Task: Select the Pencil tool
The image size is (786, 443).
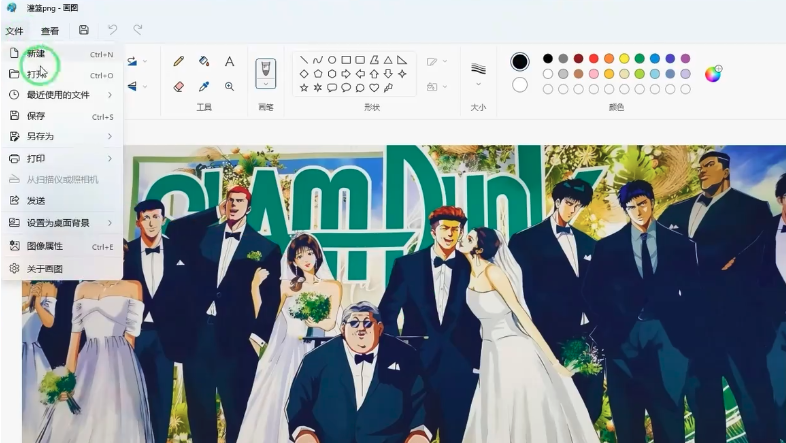Action: (x=178, y=61)
